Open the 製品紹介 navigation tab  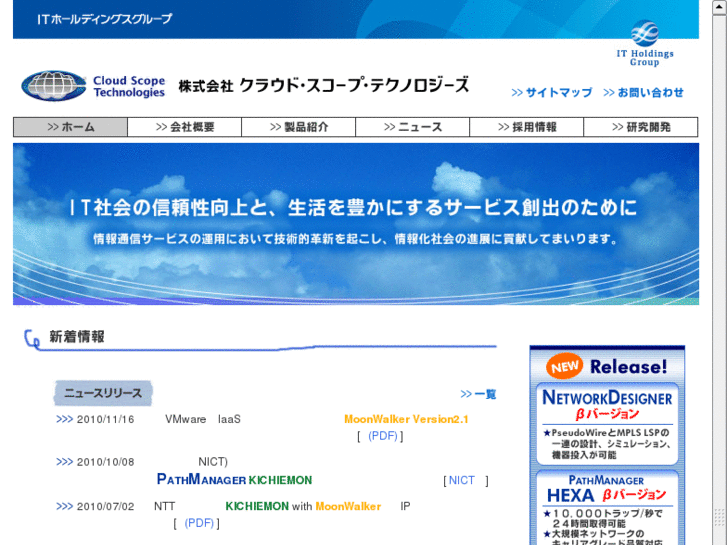click(x=299, y=127)
